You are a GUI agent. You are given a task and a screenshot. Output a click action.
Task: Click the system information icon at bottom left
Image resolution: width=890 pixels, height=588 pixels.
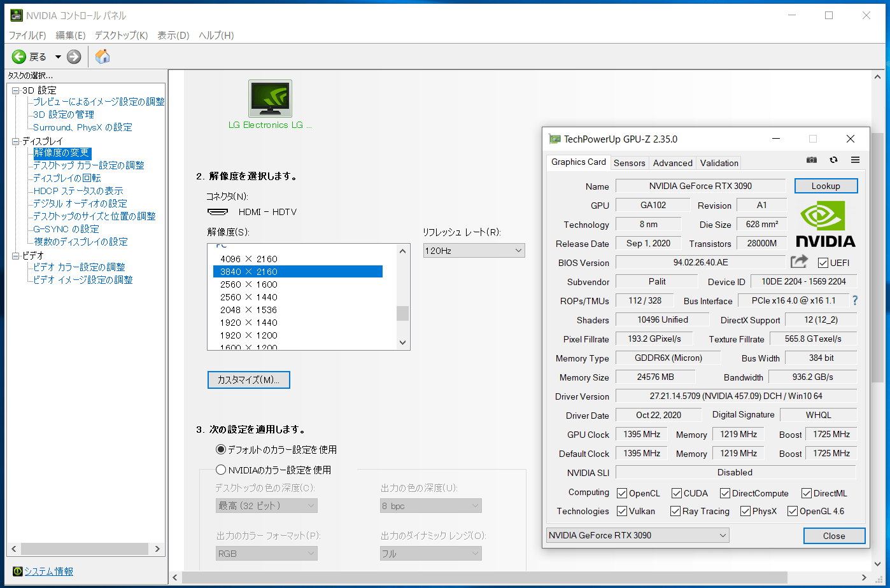click(18, 571)
